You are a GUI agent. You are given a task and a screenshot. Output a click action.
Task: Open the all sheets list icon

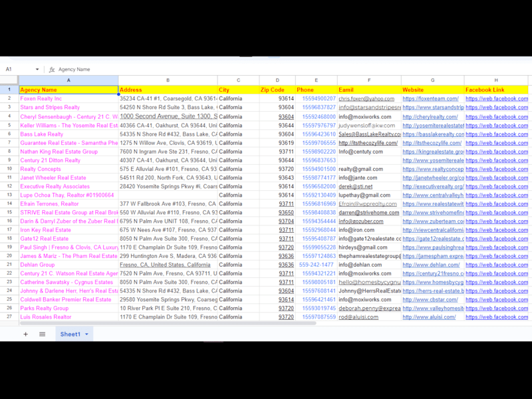(x=42, y=334)
